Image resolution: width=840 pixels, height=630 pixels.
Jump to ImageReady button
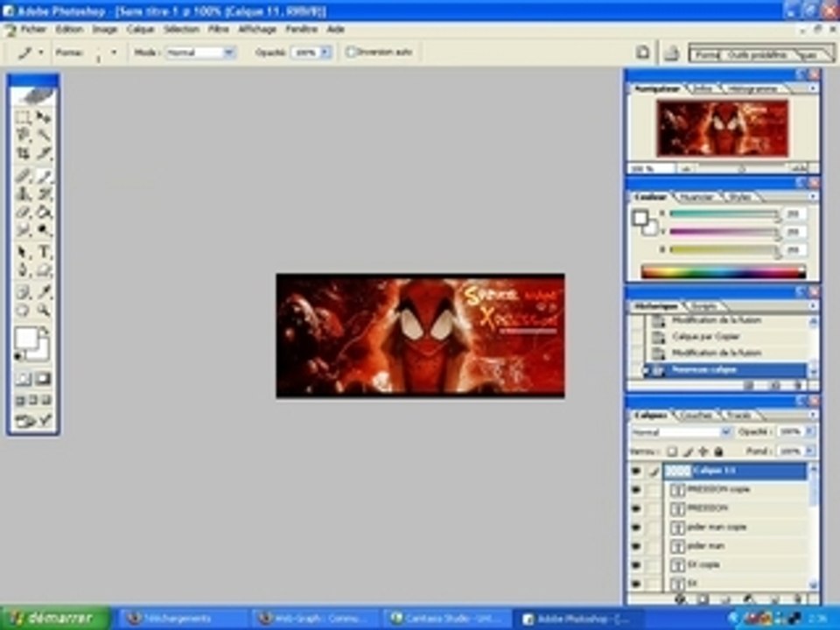tap(33, 422)
